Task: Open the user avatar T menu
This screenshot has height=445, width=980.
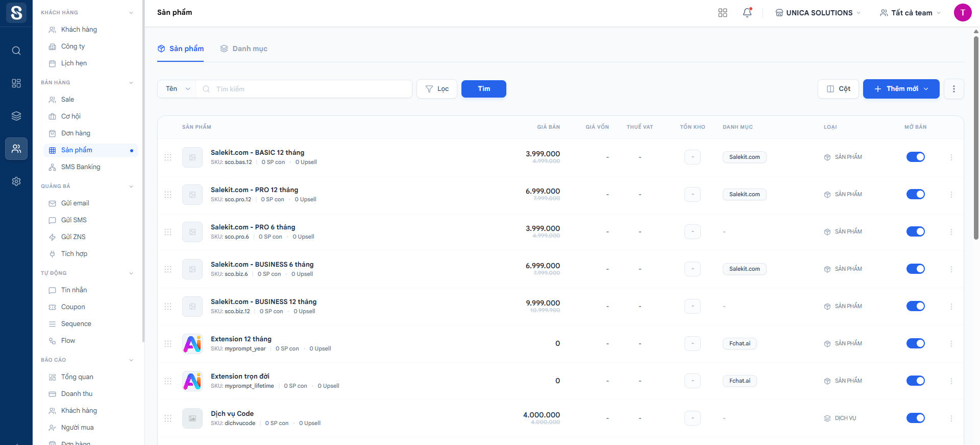Action: click(963, 13)
